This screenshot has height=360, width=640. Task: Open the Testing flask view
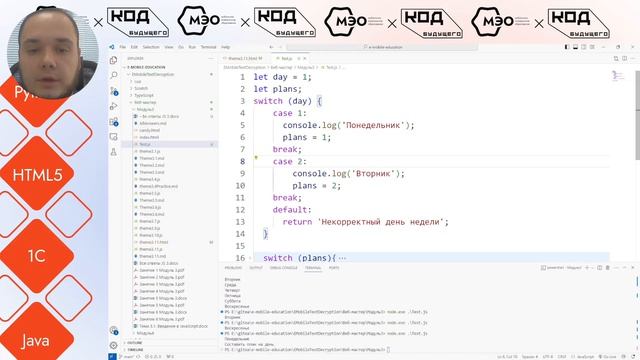[113, 152]
